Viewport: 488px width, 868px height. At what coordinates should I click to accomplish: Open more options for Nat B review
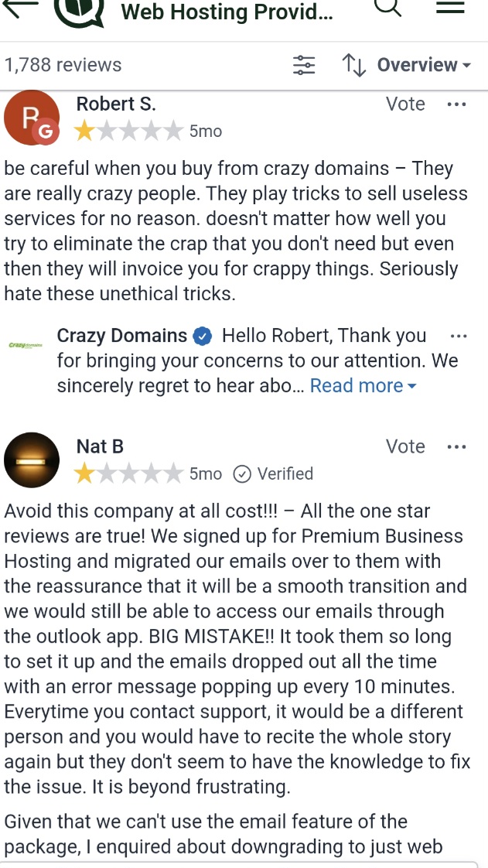click(x=456, y=446)
